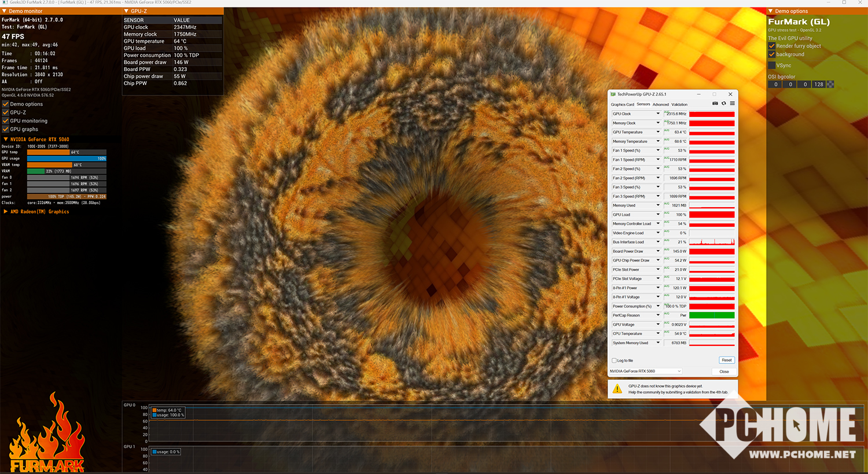Click the GPU-Z title bar app icon
The image size is (868, 474).
tap(613, 94)
